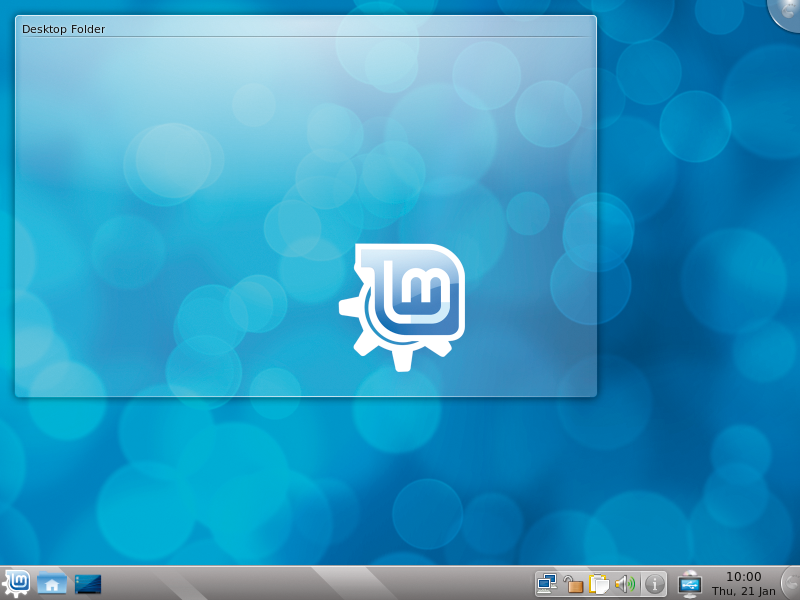
Task: Open the Linux Mint KDE application menu
Action: [16, 584]
